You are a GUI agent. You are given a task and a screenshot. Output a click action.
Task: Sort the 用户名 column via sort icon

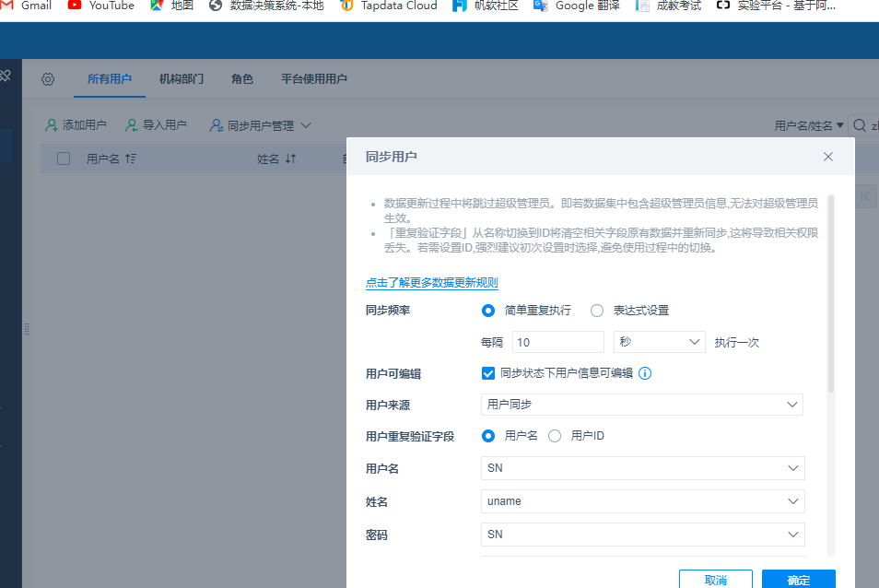(x=131, y=159)
